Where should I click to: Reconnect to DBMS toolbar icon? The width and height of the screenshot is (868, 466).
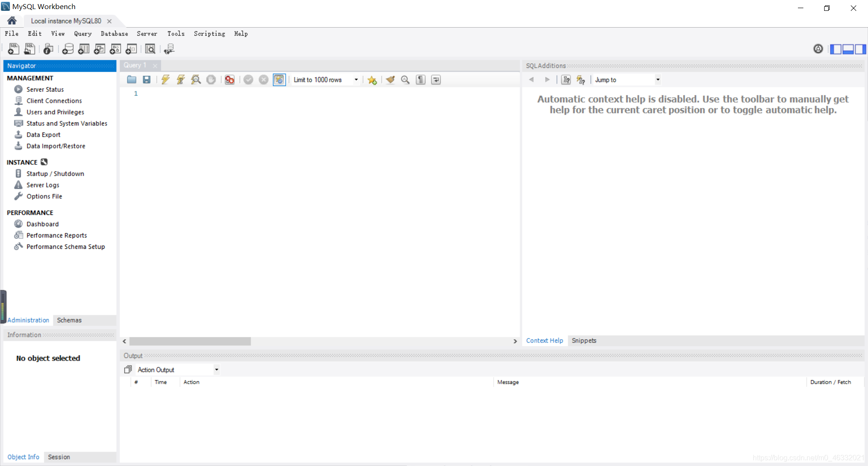tap(169, 49)
